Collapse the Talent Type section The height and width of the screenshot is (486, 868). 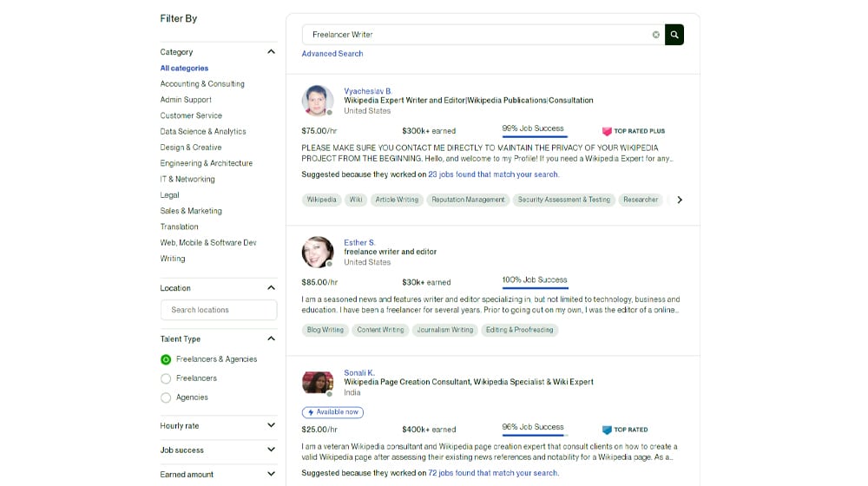[x=271, y=338]
